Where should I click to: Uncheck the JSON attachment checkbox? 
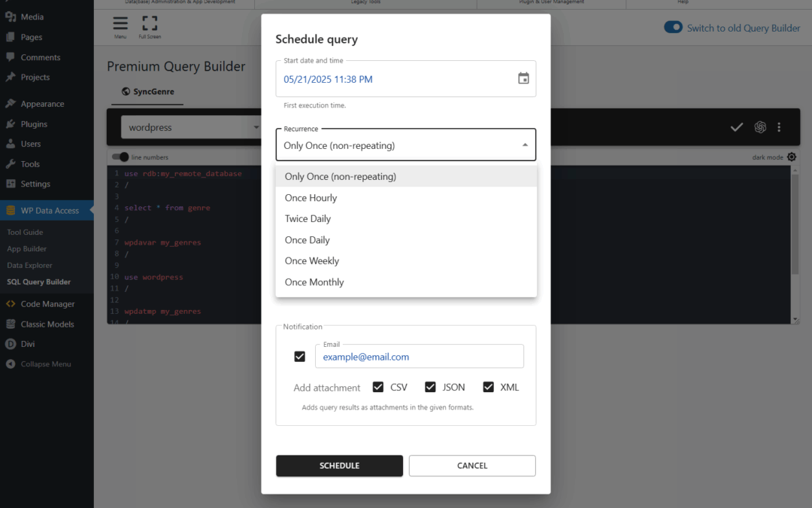pos(430,388)
